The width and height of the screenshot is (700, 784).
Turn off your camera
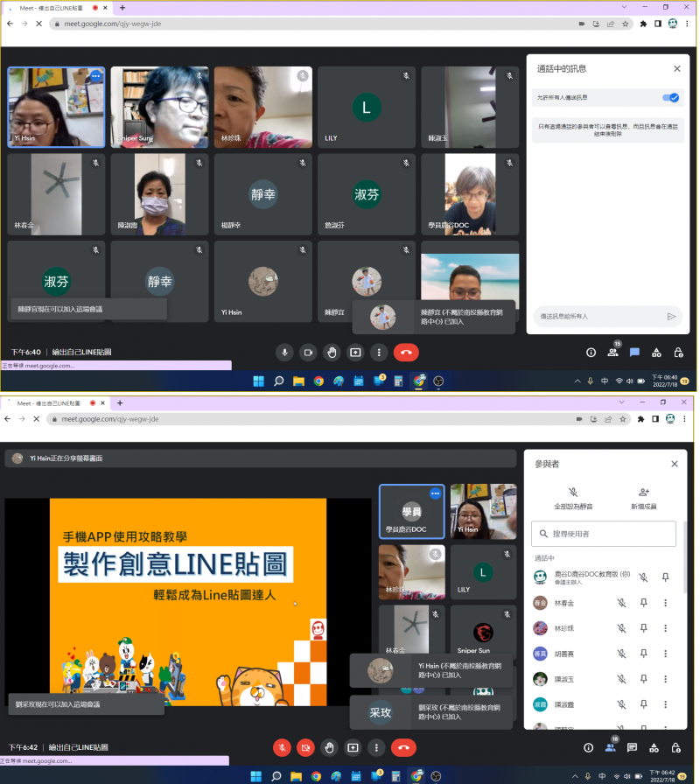(308, 352)
